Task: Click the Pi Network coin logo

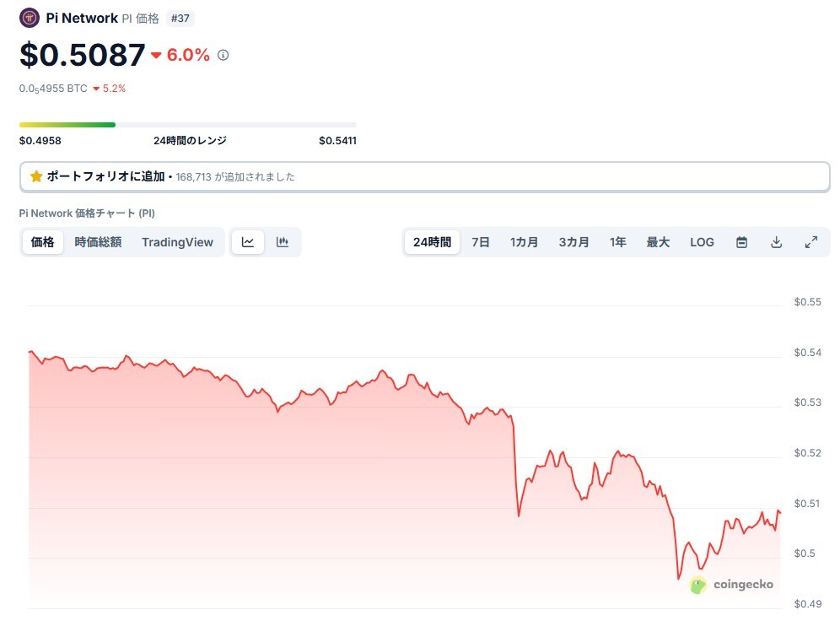Action: pos(29,18)
